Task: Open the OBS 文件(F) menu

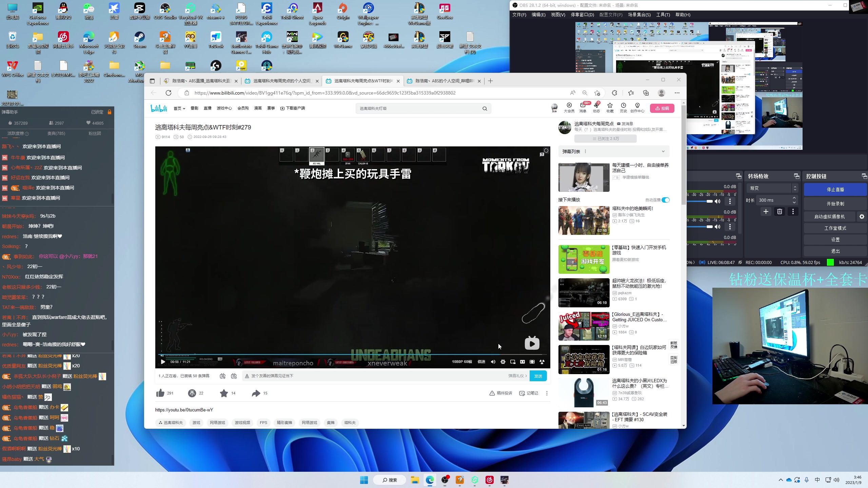Action: click(x=519, y=15)
